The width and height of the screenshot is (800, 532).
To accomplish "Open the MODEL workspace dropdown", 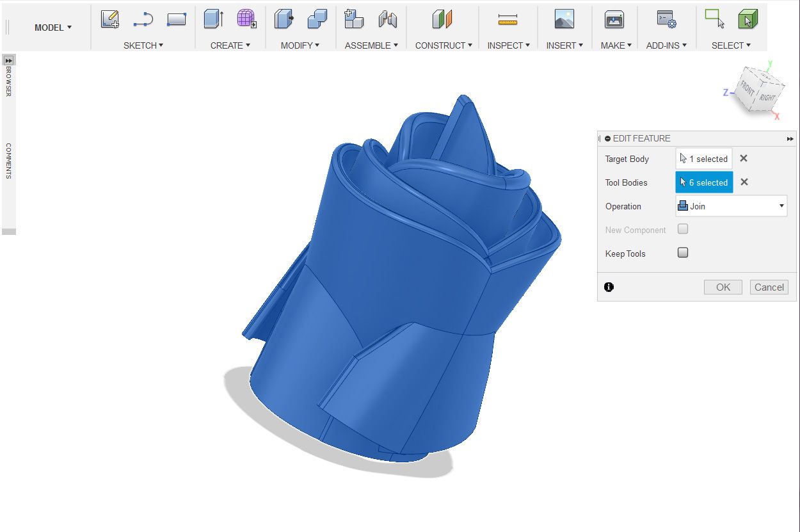I will (x=52, y=28).
